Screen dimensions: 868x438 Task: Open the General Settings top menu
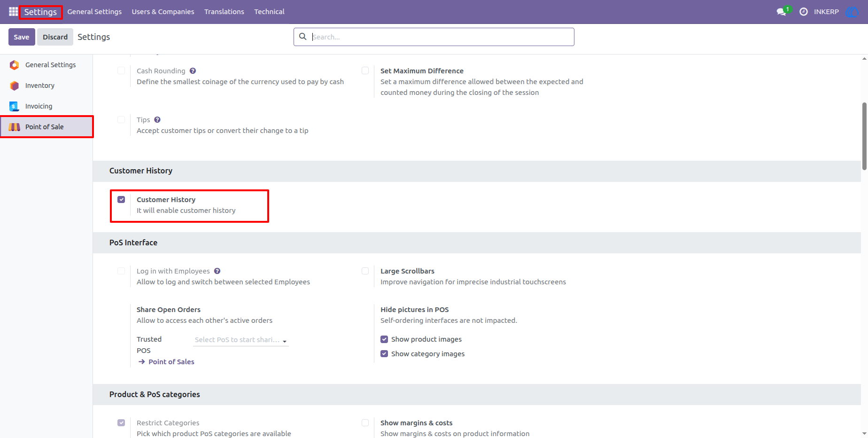[x=94, y=12]
